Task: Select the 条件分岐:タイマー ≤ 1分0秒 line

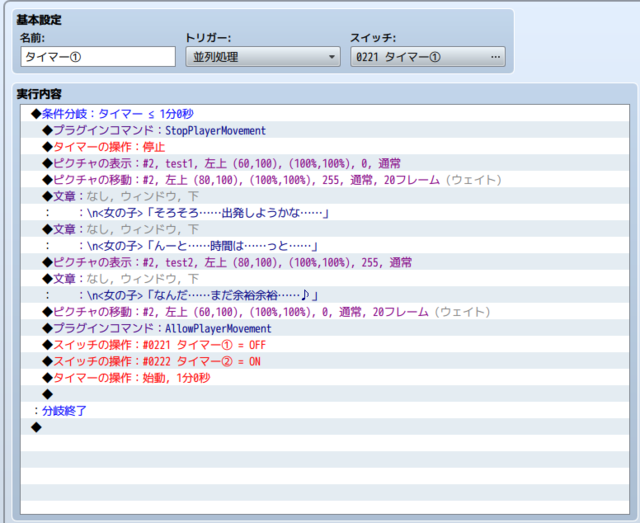Action: pos(325,114)
